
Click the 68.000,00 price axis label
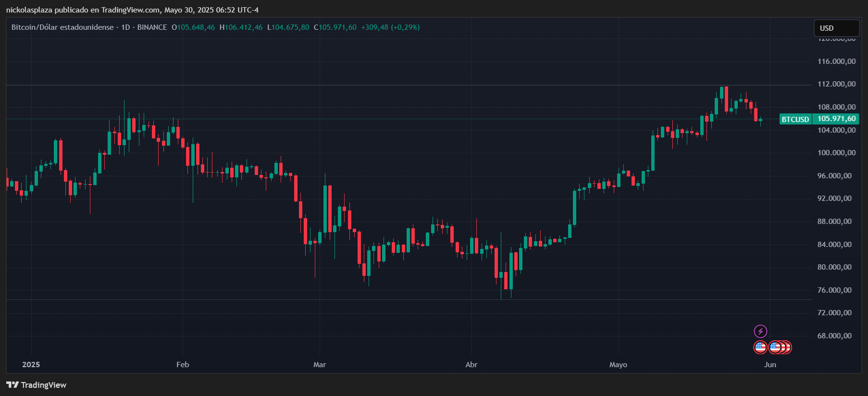point(834,336)
